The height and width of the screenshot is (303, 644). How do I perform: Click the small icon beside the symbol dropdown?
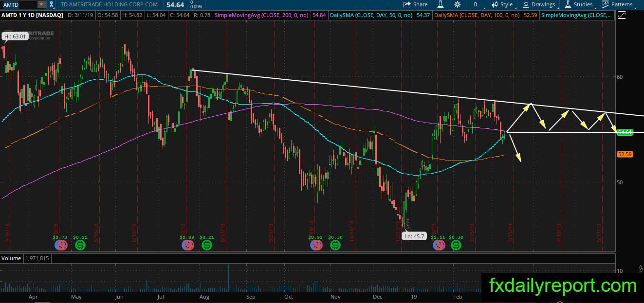pyautogui.click(x=52, y=4)
